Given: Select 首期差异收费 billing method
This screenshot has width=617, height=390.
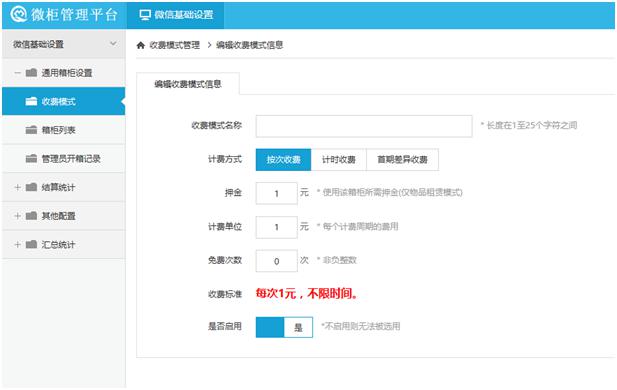Looking at the screenshot, I should pos(402,159).
